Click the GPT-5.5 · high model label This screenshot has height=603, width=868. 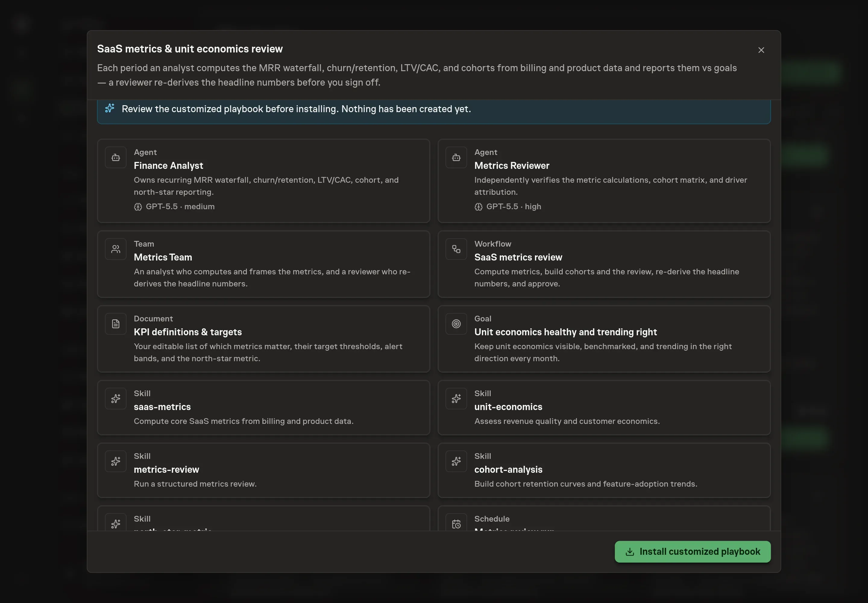(514, 207)
